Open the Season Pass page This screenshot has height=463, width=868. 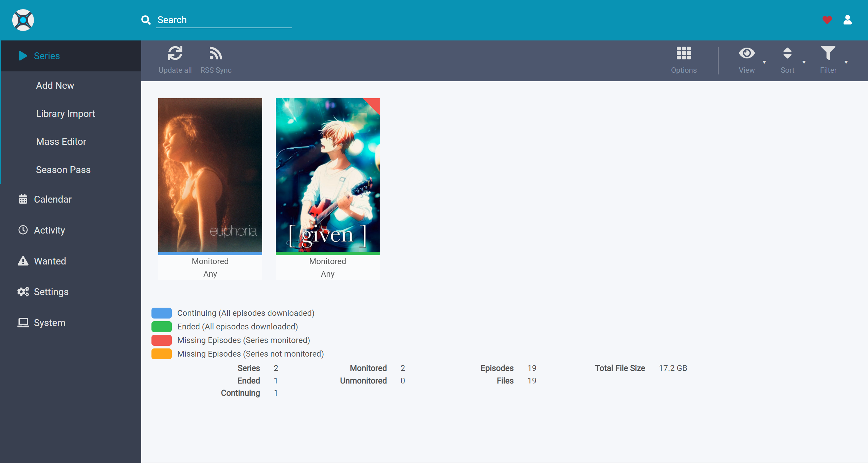pos(63,169)
